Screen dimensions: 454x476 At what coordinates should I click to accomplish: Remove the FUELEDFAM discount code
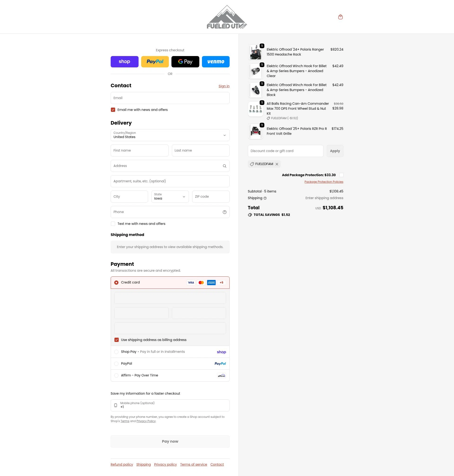point(277,164)
